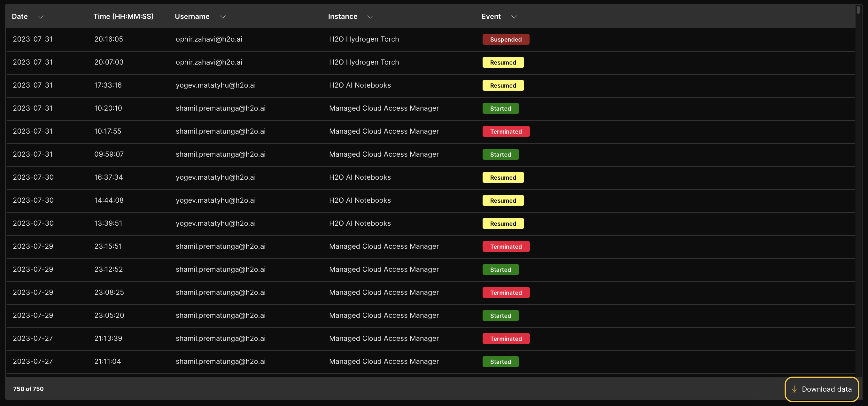Click the Terminated badge at time 23:15:51
The height and width of the screenshot is (406, 868).
click(506, 246)
